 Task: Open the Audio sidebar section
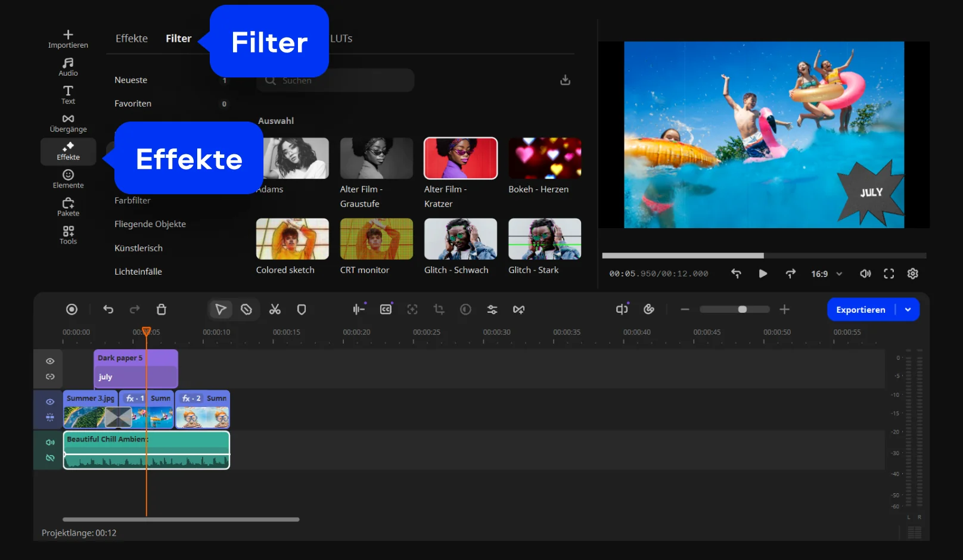[68, 67]
